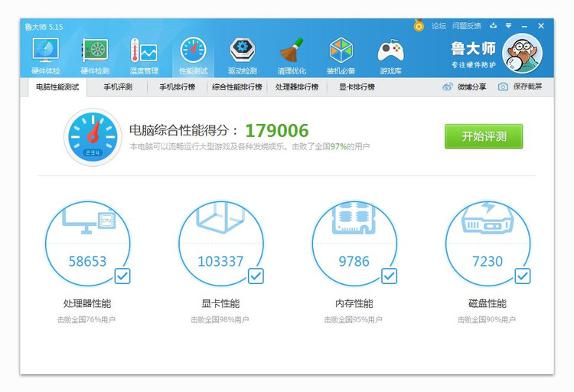Click the 显卡性能 label
Viewport: 574px width, 392px height.
(x=220, y=303)
